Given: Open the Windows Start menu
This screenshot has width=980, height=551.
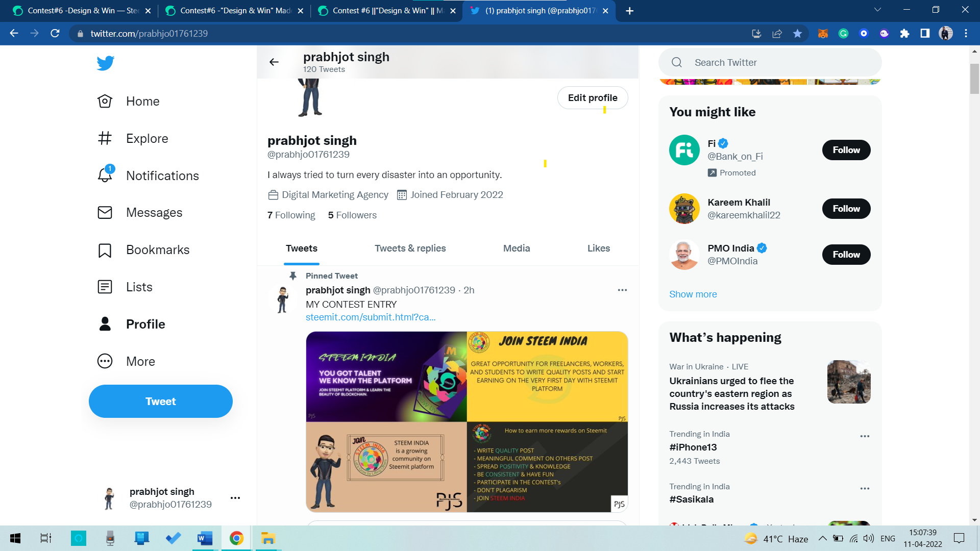Looking at the screenshot, I should (15, 538).
